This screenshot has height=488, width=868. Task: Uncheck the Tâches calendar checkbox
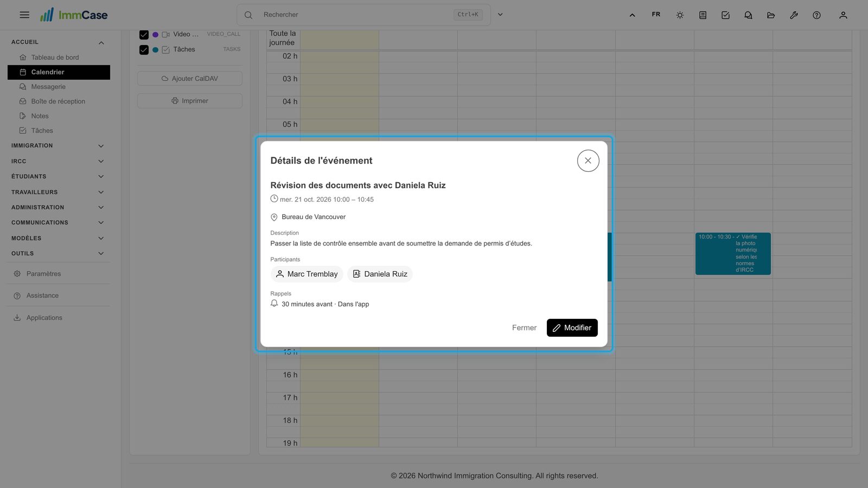click(144, 50)
